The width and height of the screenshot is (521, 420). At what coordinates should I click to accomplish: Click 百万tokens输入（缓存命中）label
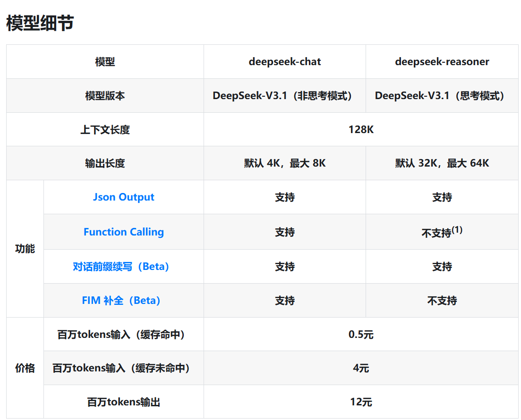click(x=121, y=334)
